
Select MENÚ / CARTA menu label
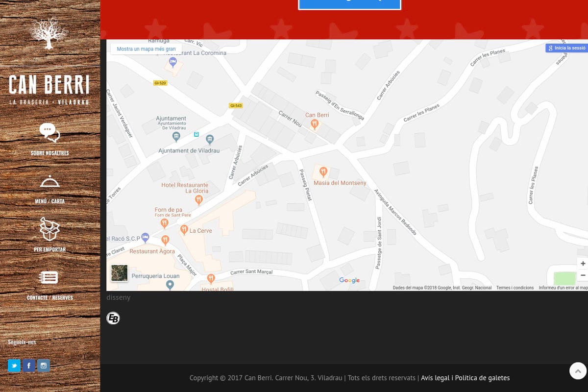[x=49, y=201]
